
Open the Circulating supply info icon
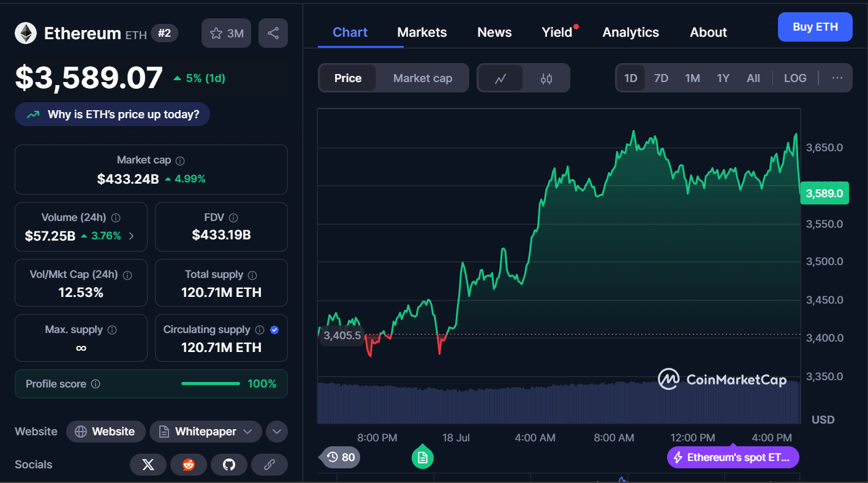260,330
